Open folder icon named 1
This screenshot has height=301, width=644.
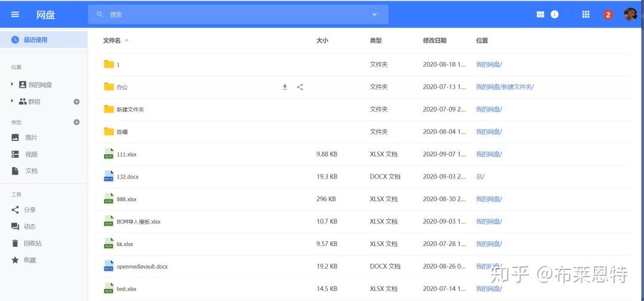(x=109, y=64)
